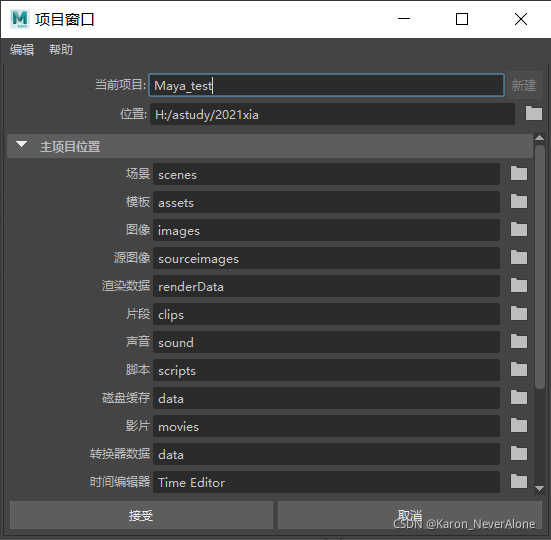This screenshot has width=551, height=540.
Task: Click the 场景 scenes input field
Action: (326, 174)
